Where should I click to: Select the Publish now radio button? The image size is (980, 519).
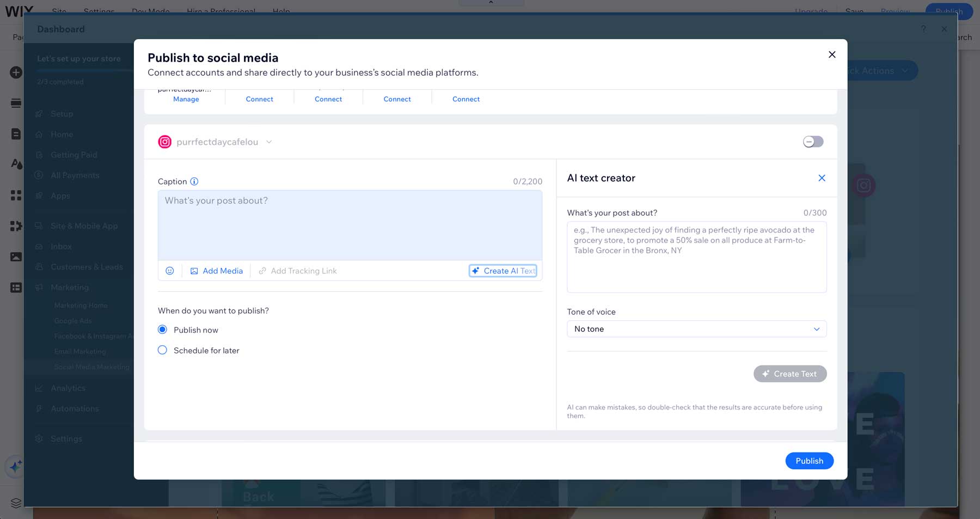[162, 329]
